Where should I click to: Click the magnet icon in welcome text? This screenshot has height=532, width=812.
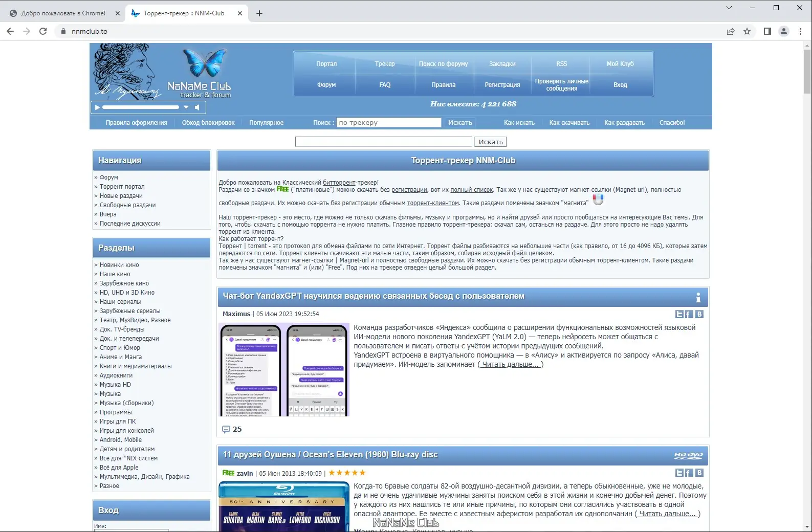[x=598, y=199]
